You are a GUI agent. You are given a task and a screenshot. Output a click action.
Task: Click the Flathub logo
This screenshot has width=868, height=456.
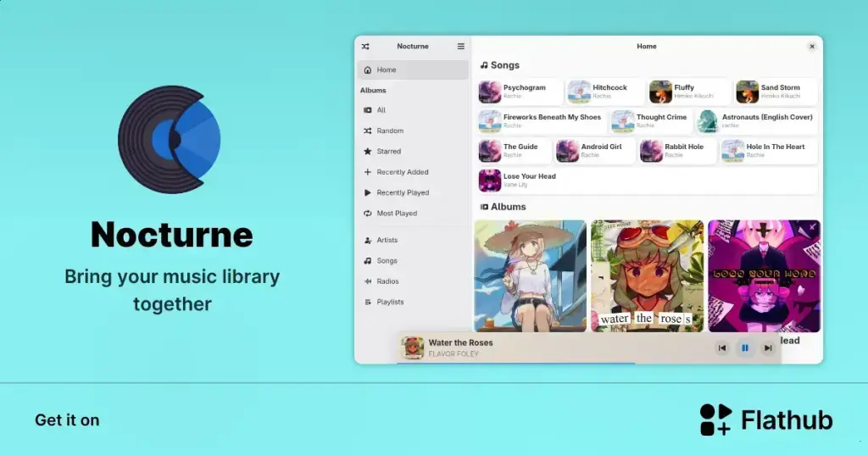[x=766, y=420]
